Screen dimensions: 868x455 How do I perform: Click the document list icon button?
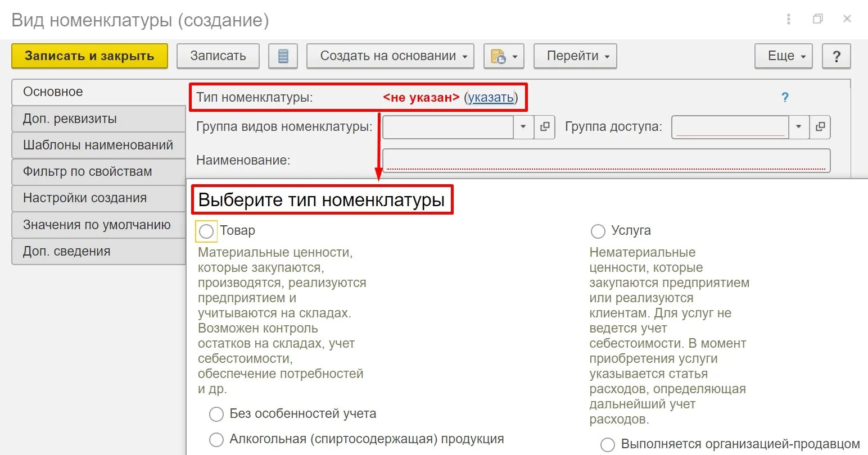283,56
